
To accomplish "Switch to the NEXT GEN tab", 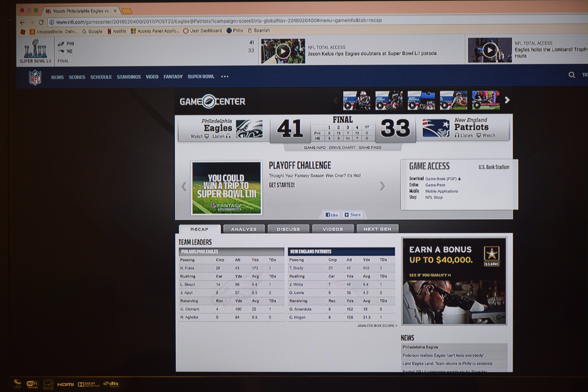I will (377, 229).
